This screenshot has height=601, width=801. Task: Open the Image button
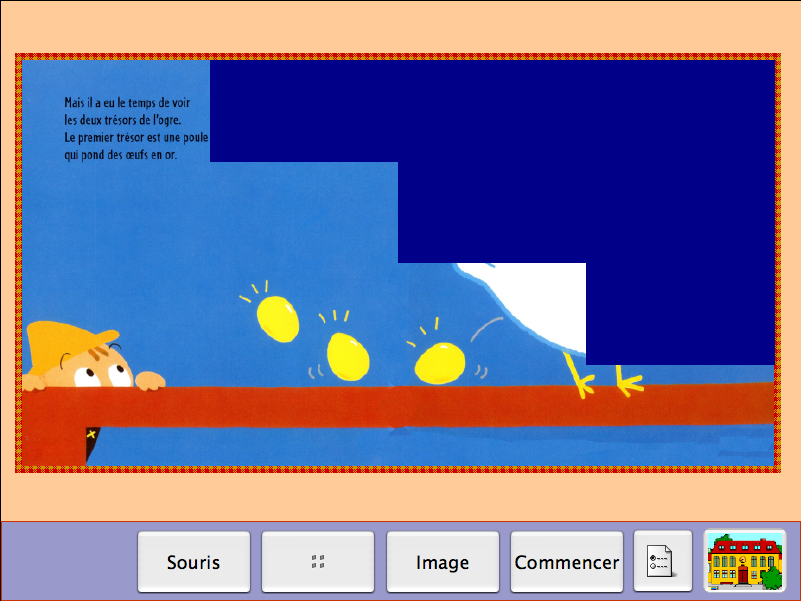point(442,562)
